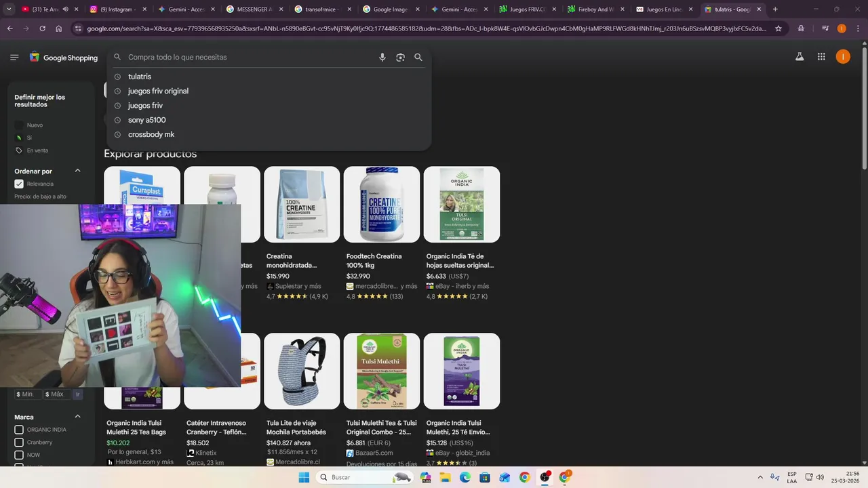View site information icon in address bar
This screenshot has height=488, width=868.
click(x=78, y=28)
